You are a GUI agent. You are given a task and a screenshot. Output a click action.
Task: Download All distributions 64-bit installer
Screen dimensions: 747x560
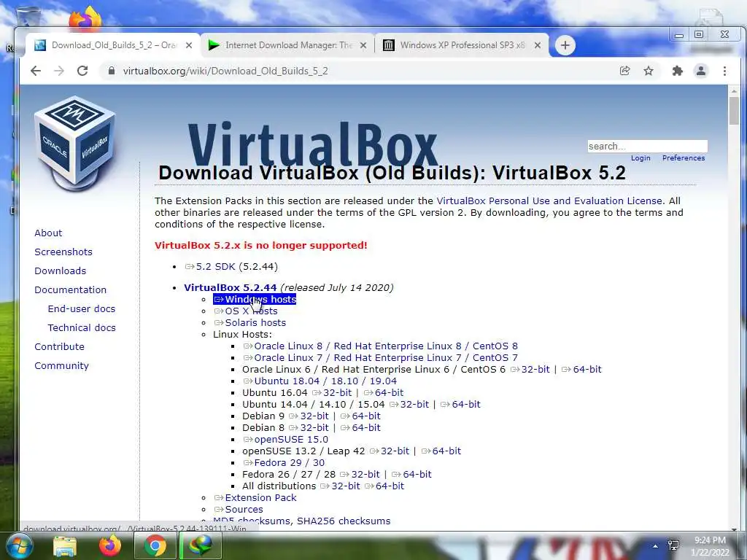384,486
